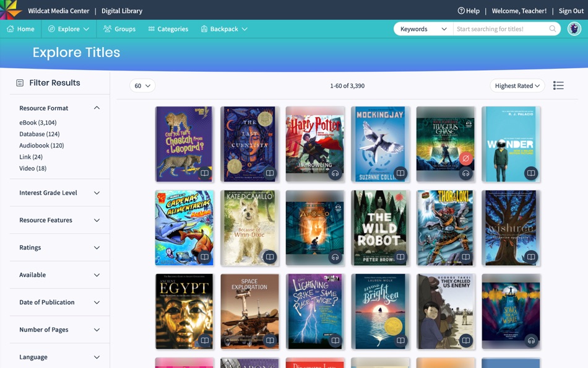Image resolution: width=588 pixels, height=368 pixels.
Task: Open the Categories menu item
Action: tap(168, 29)
